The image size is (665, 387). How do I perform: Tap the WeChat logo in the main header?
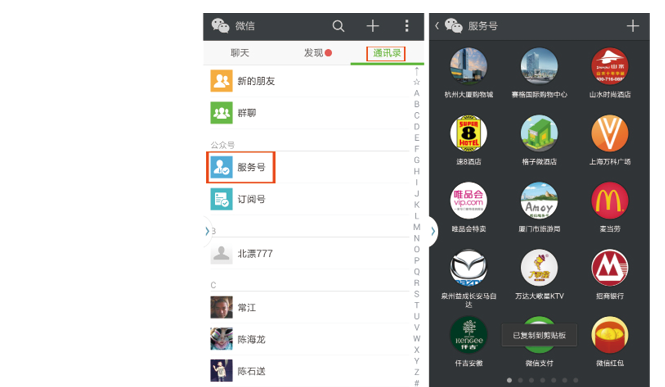220,26
